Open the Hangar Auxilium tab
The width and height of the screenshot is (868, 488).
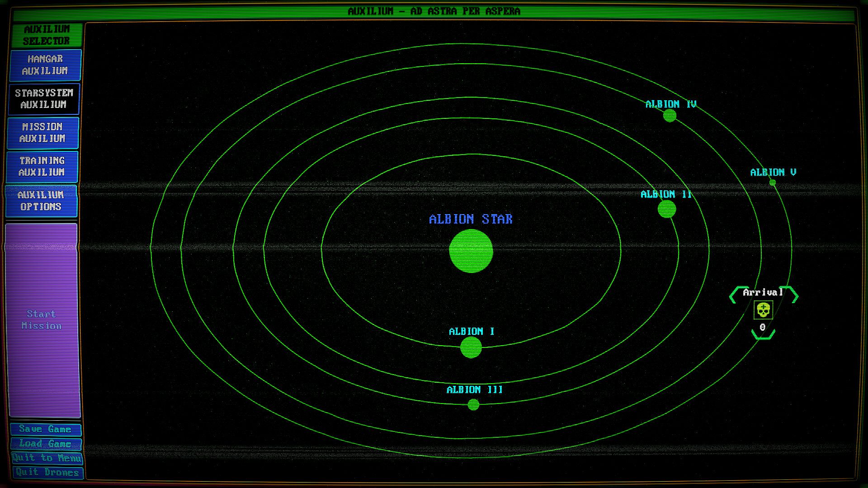pyautogui.click(x=45, y=65)
